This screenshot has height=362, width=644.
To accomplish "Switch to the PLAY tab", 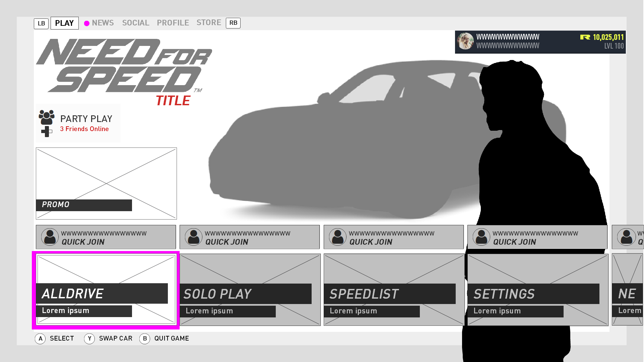I will 64,23.
